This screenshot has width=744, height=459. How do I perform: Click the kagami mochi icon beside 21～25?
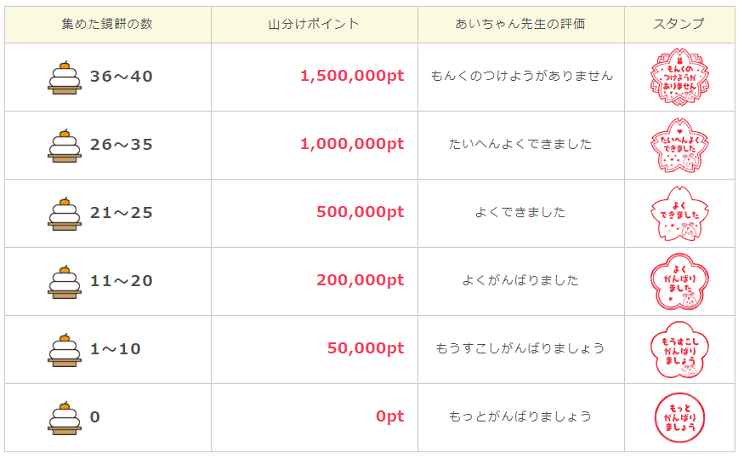click(64, 213)
